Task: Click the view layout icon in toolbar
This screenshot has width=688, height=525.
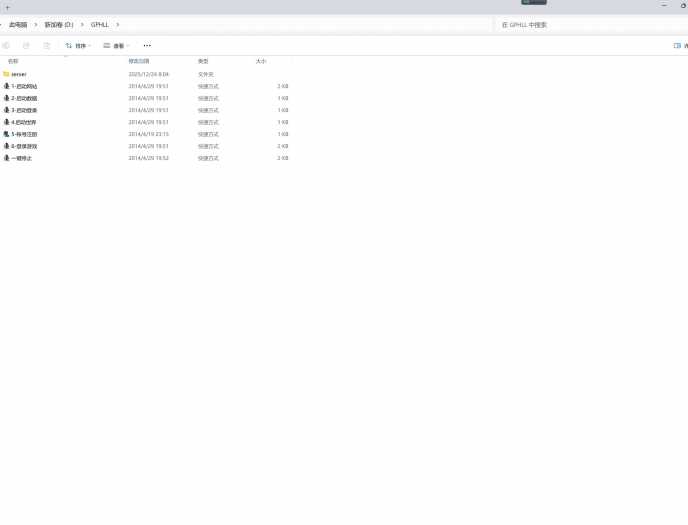Action: (107, 46)
